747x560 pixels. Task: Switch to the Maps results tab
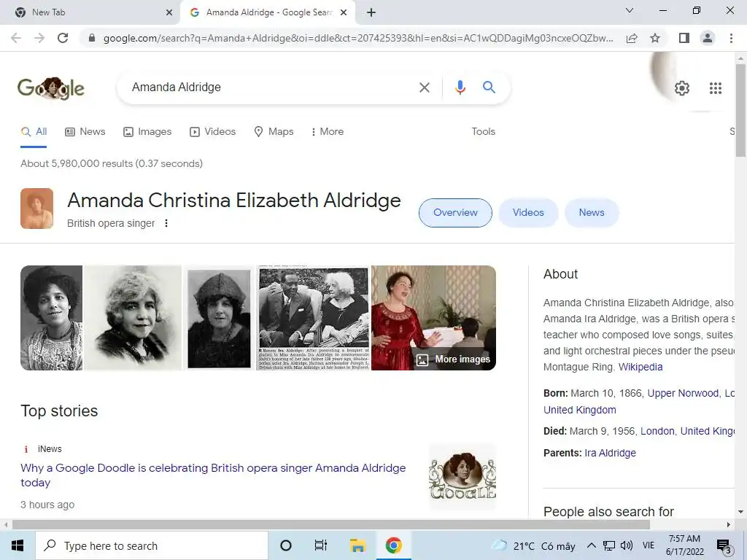click(274, 132)
